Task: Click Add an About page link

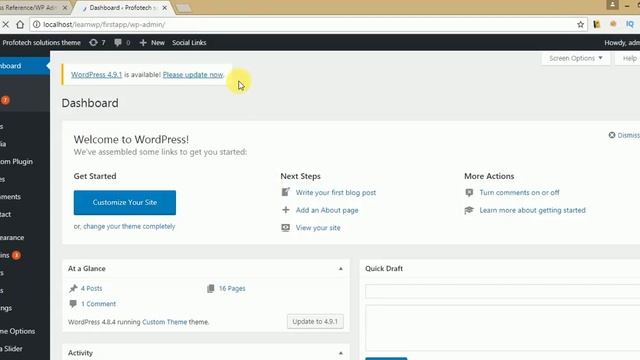Action: [x=327, y=210]
